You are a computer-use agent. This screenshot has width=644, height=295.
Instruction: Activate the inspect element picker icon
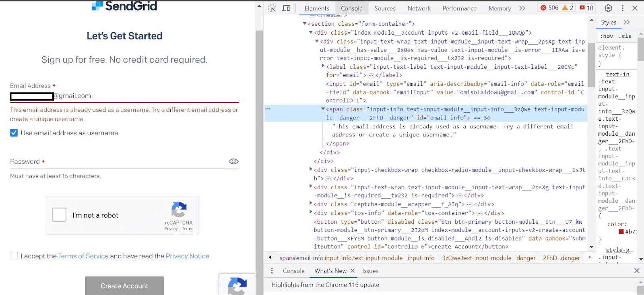pos(272,8)
